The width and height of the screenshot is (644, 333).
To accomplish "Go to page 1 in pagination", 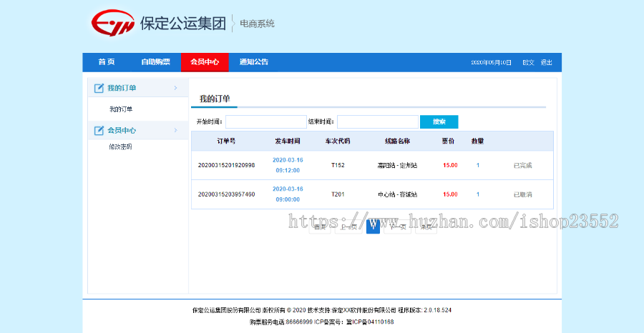I will [x=373, y=227].
